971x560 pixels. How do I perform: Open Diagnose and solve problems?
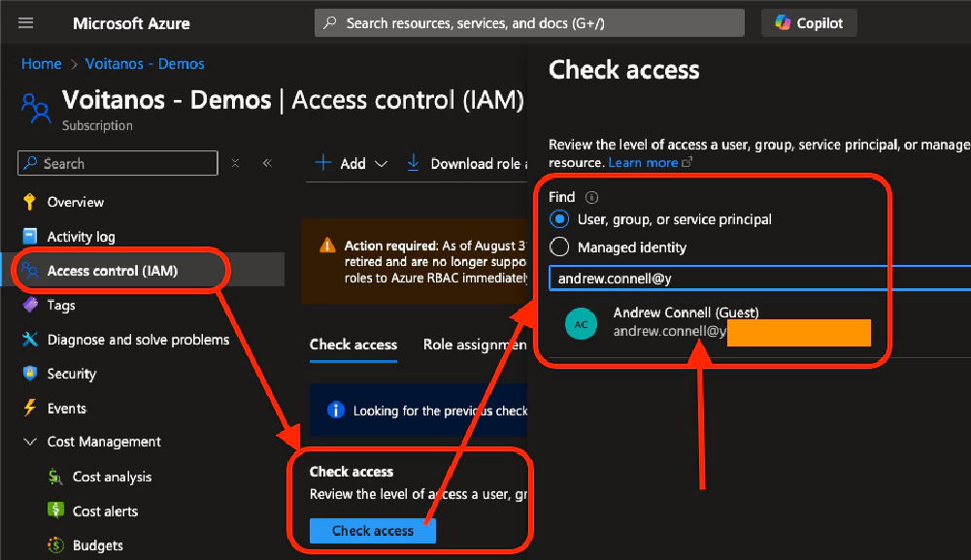click(139, 340)
